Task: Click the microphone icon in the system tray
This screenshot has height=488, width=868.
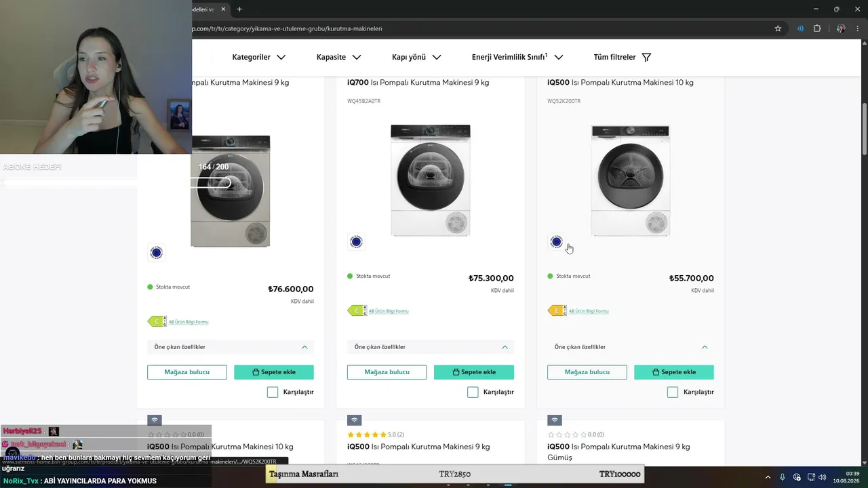Action: tap(783, 477)
